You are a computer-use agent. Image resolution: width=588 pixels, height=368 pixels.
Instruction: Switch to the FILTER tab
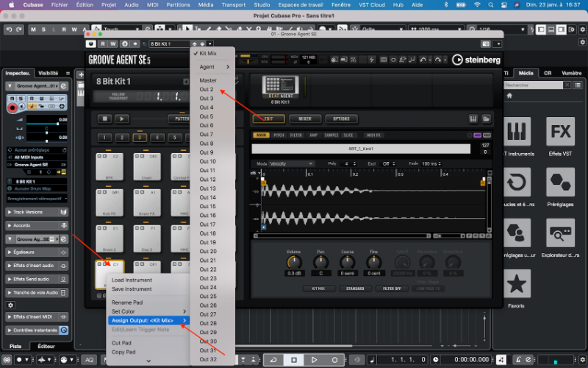pyautogui.click(x=296, y=135)
